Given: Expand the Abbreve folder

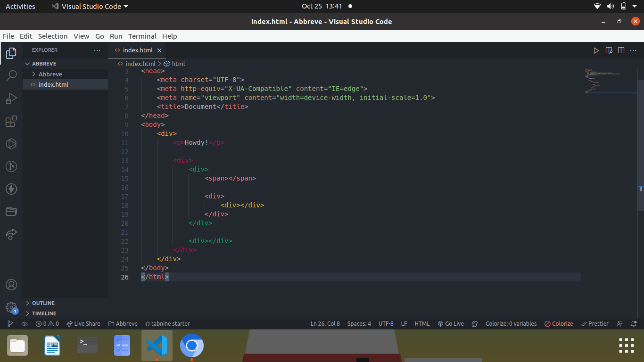Looking at the screenshot, I should (x=50, y=74).
